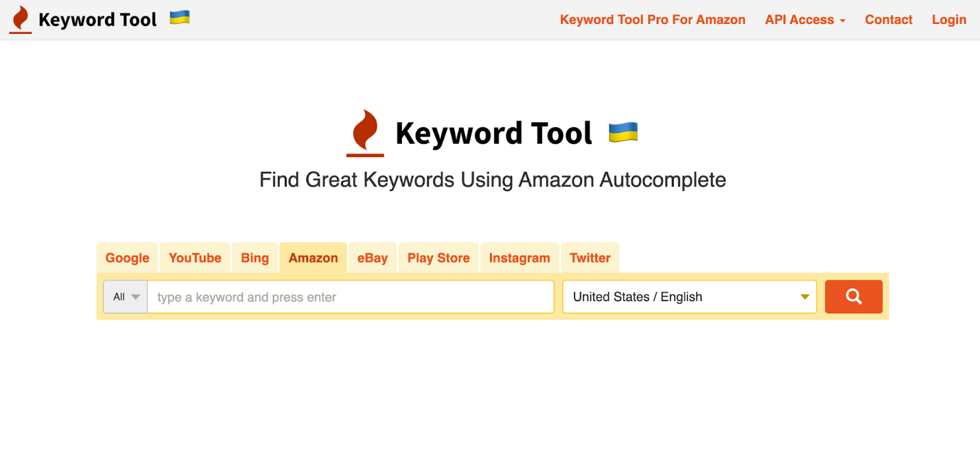The image size is (980, 467).
Task: Open the All category dropdown
Action: [126, 297]
